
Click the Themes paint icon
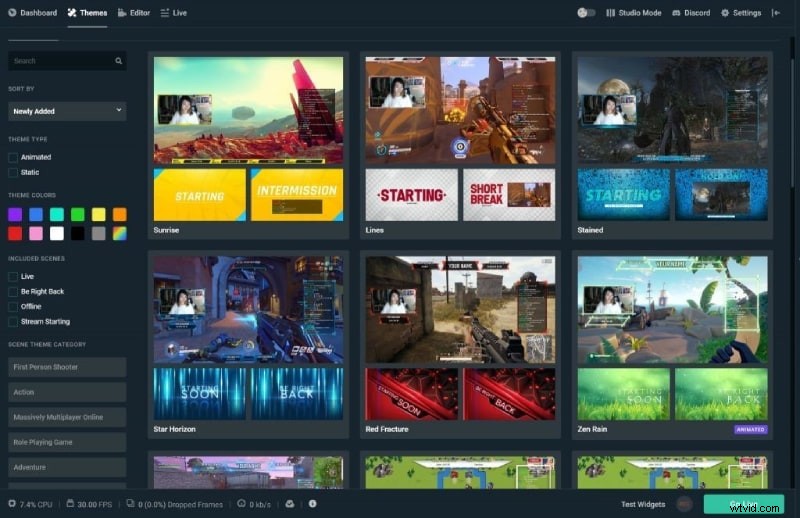[72, 13]
